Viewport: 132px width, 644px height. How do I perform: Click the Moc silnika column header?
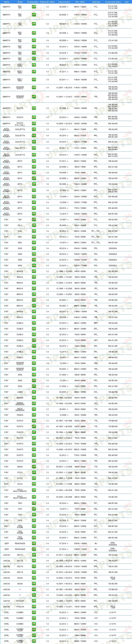point(80,2)
